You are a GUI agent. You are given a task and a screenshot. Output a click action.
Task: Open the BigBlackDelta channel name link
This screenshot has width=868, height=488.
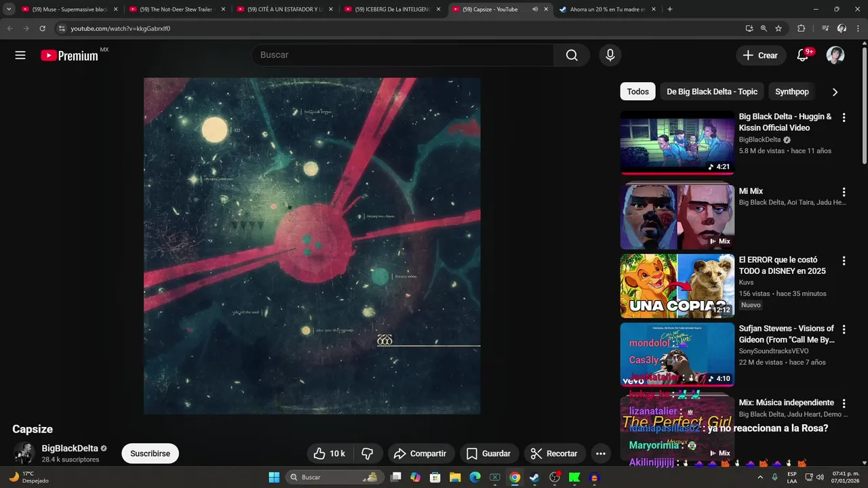pyautogui.click(x=70, y=449)
